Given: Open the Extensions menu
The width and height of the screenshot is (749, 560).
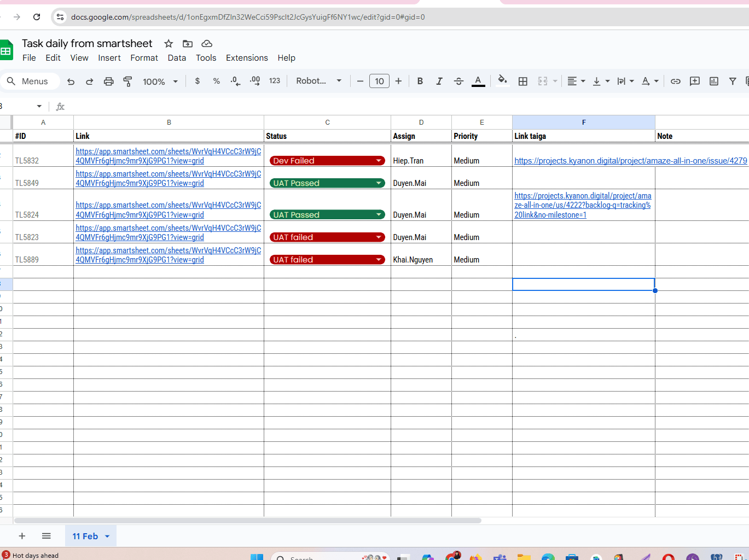Looking at the screenshot, I should [247, 58].
